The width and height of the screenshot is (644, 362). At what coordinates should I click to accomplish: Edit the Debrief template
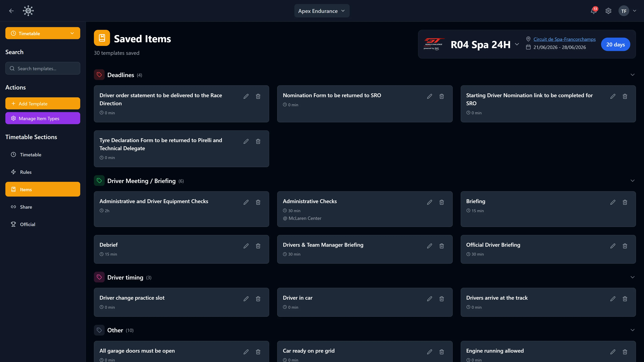tap(246, 246)
